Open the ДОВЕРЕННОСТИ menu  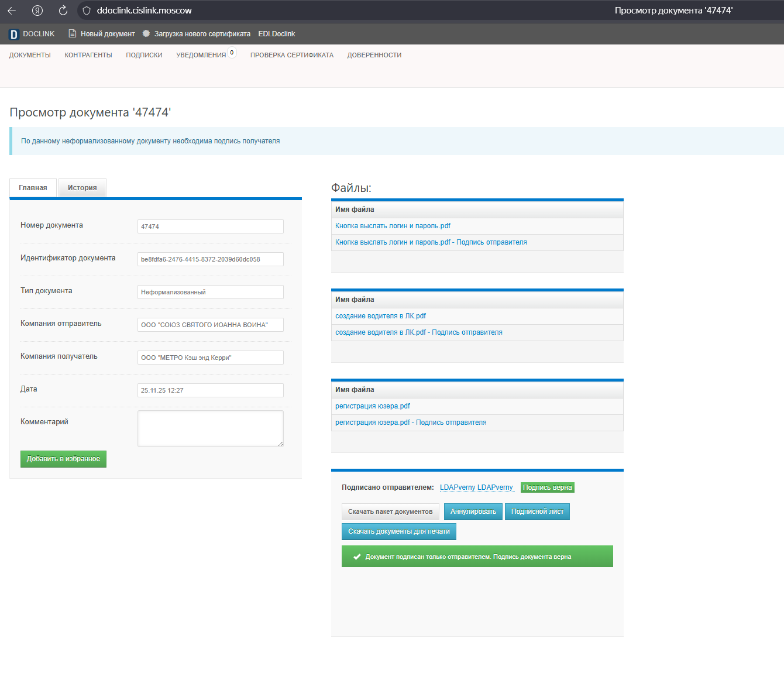coord(374,55)
